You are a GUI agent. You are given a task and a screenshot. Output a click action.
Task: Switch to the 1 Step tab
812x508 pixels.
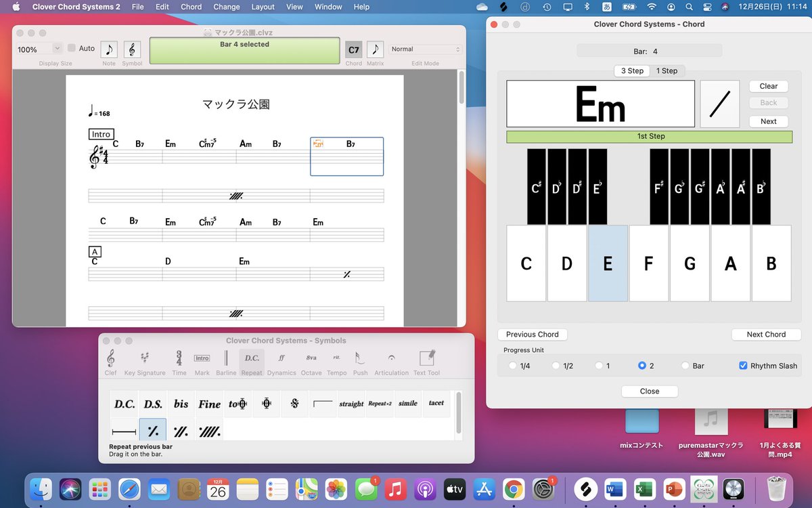coord(667,70)
